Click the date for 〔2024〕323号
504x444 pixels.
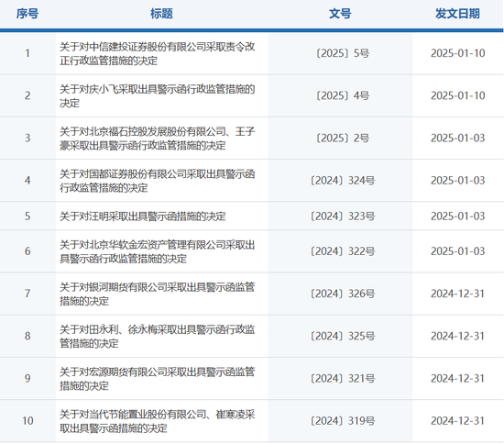457,216
